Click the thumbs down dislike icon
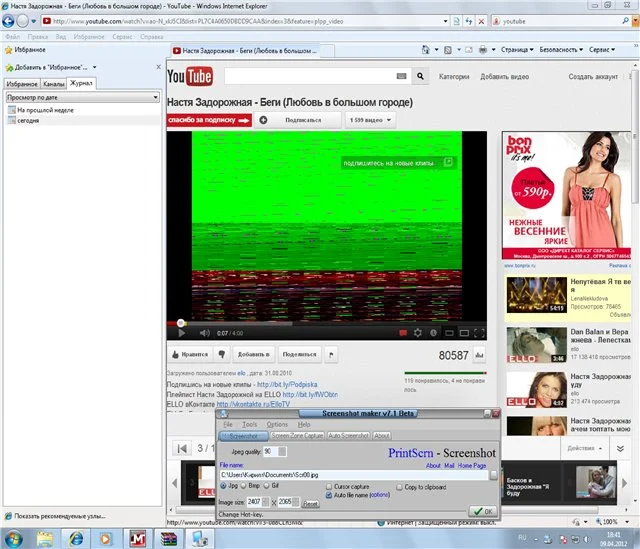 coord(222,354)
